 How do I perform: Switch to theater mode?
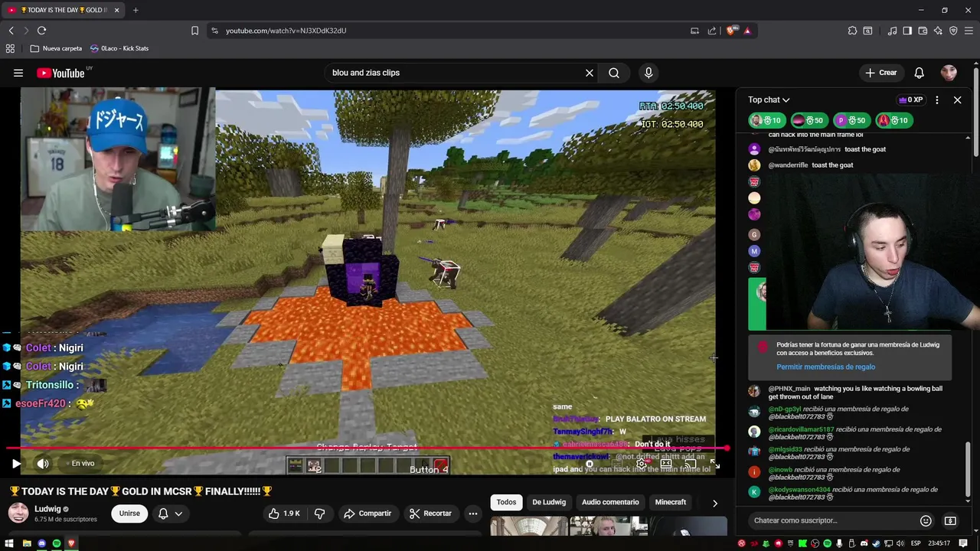point(666,464)
